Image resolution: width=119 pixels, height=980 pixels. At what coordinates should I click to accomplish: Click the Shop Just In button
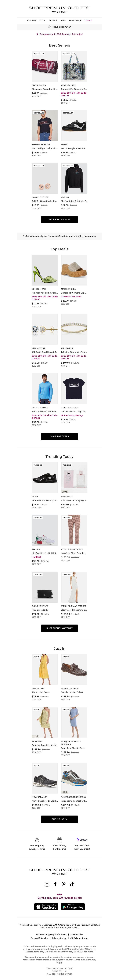pyautogui.click(x=59, y=819)
